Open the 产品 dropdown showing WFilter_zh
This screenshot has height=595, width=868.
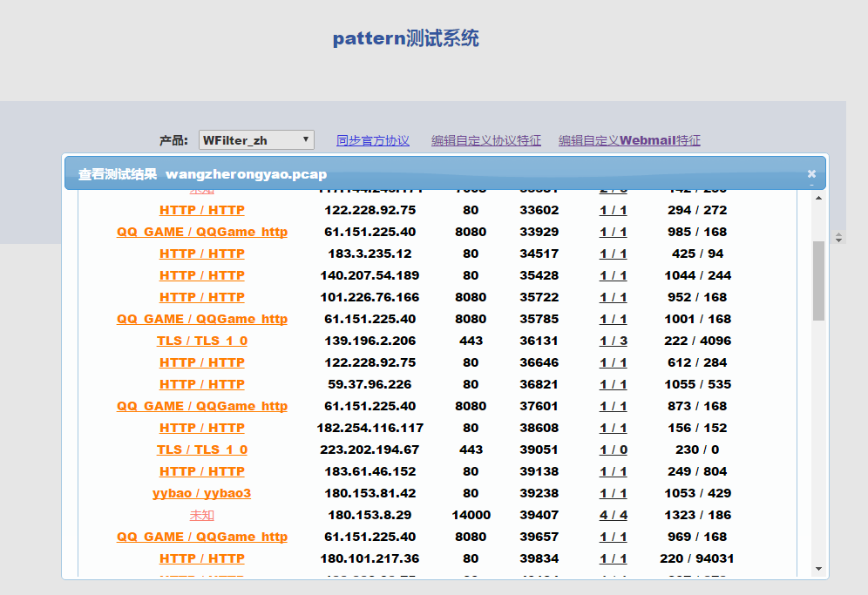pos(256,140)
